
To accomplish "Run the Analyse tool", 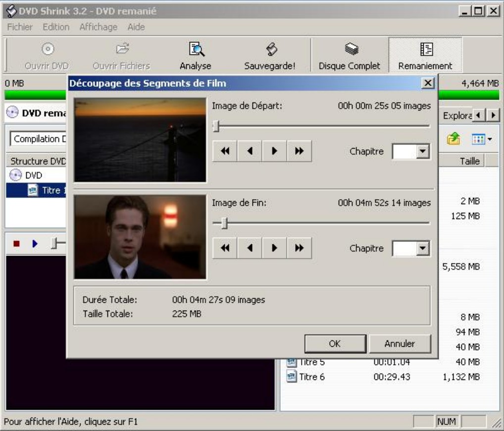I will (196, 55).
